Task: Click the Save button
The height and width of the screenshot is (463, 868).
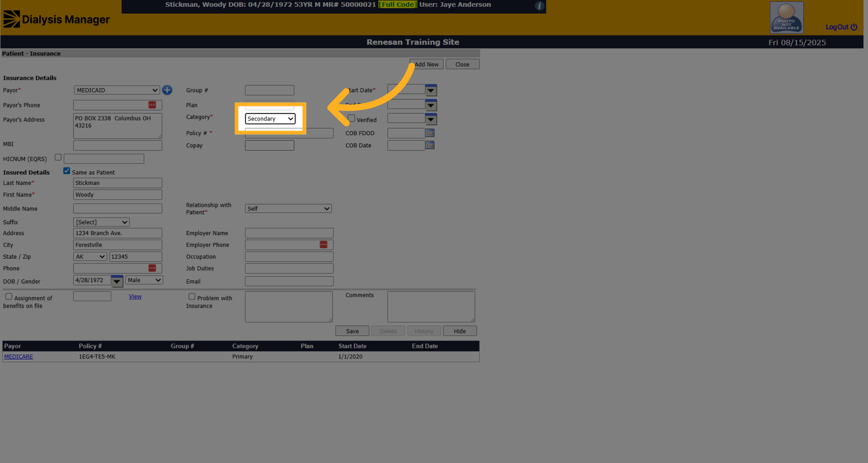Action: pos(352,331)
